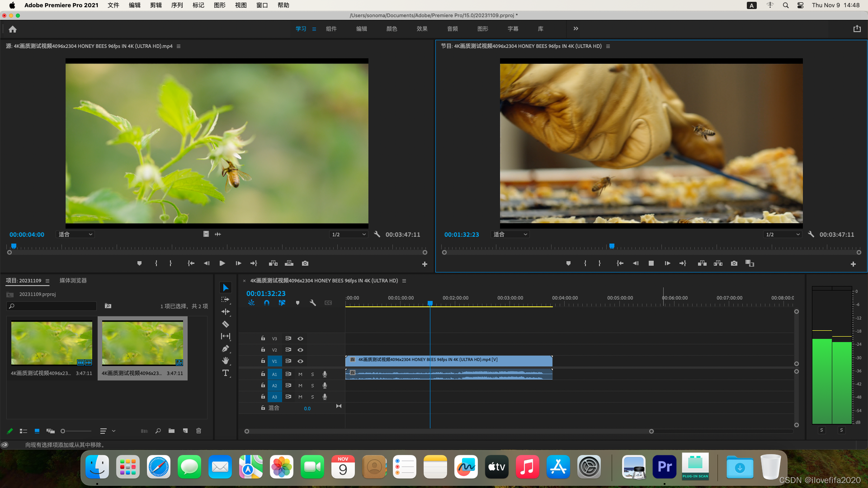
Task: Select the Hand tool
Action: [225, 361]
